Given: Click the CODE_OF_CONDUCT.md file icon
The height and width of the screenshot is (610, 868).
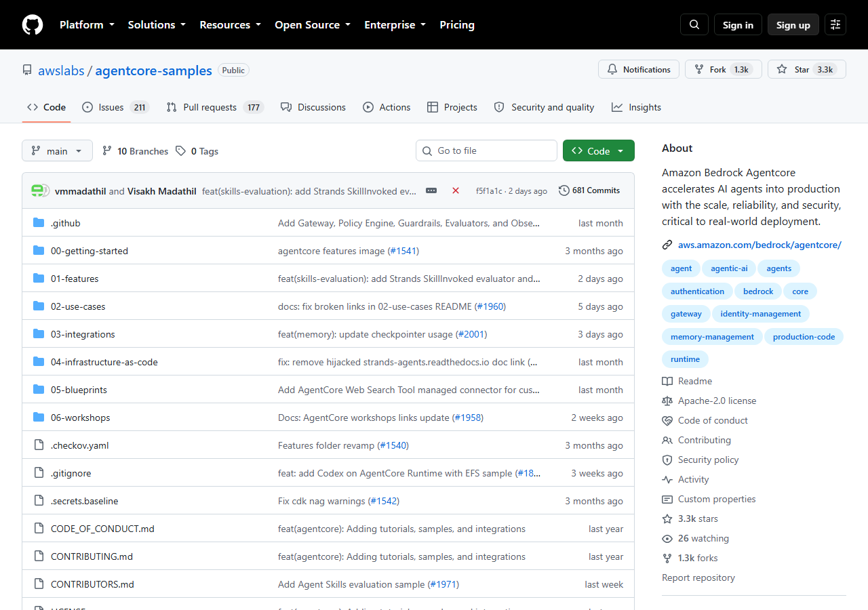Looking at the screenshot, I should [39, 529].
